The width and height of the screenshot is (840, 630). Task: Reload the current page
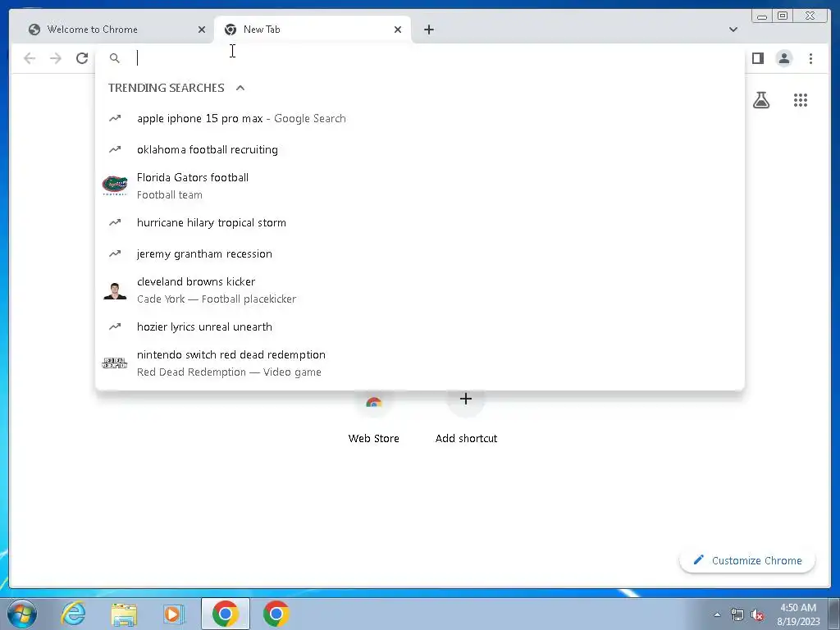82,58
